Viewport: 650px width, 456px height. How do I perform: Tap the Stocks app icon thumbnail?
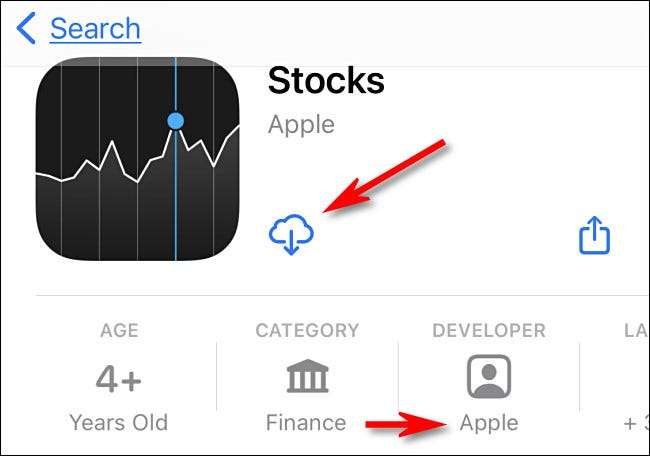pos(138,159)
